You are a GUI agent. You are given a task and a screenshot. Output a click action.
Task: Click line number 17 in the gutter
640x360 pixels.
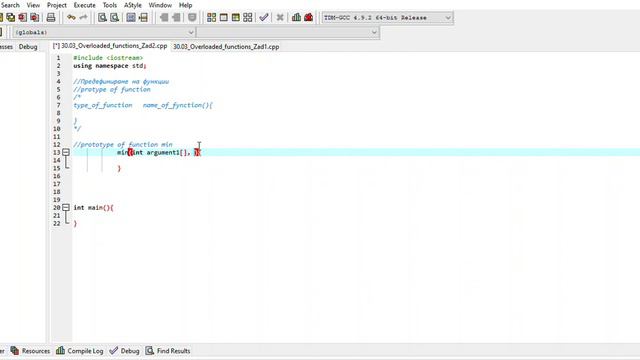pyautogui.click(x=57, y=184)
